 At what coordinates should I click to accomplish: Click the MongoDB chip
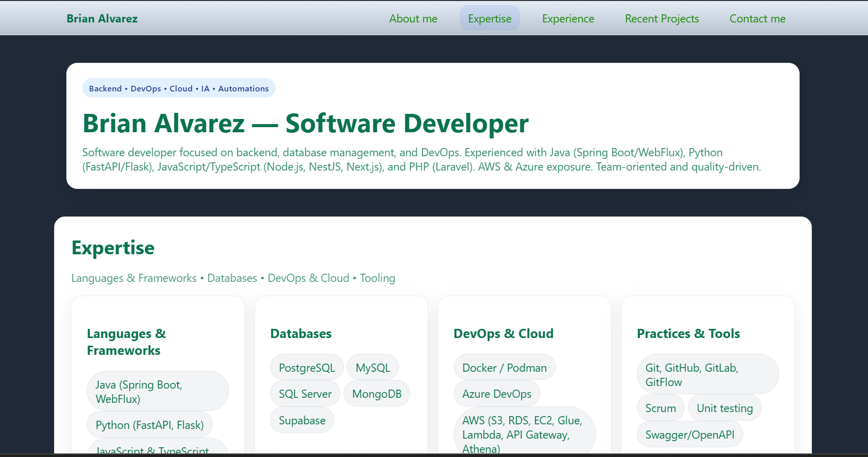click(x=377, y=394)
